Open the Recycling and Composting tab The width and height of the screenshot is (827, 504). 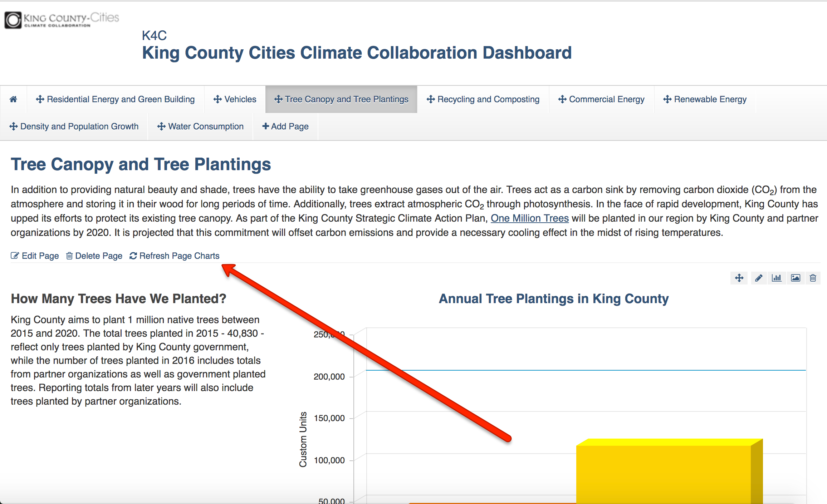tap(483, 99)
